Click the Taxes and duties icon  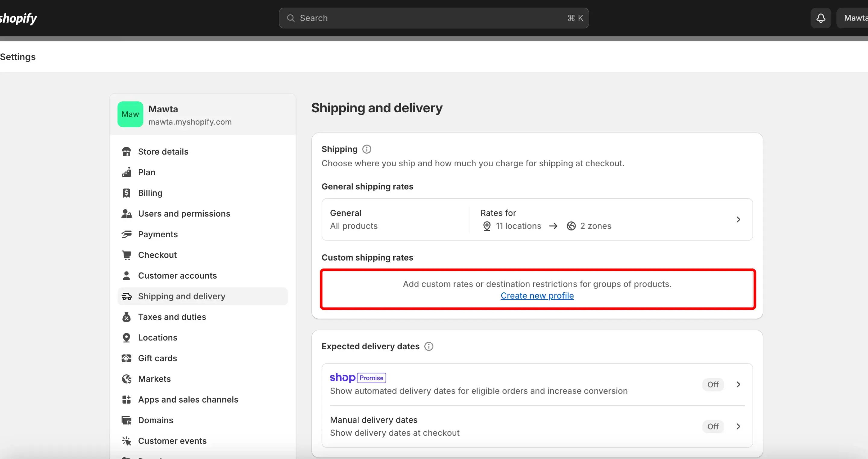(126, 317)
